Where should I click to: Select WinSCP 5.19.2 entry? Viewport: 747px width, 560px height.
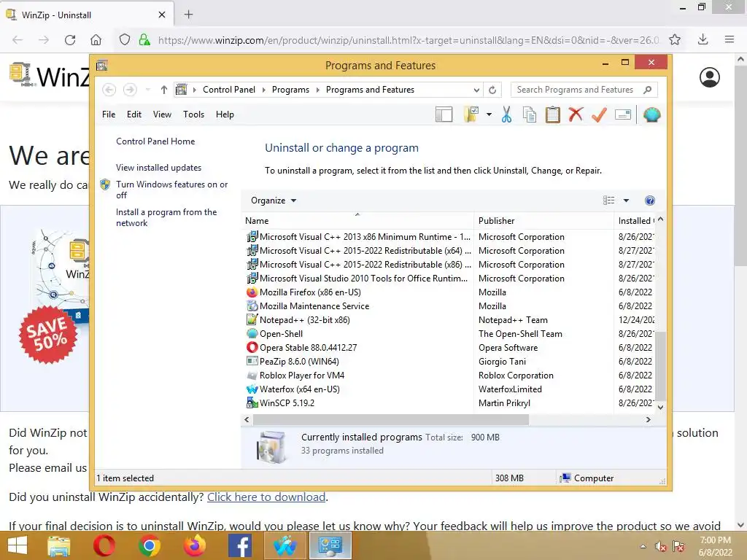click(287, 402)
